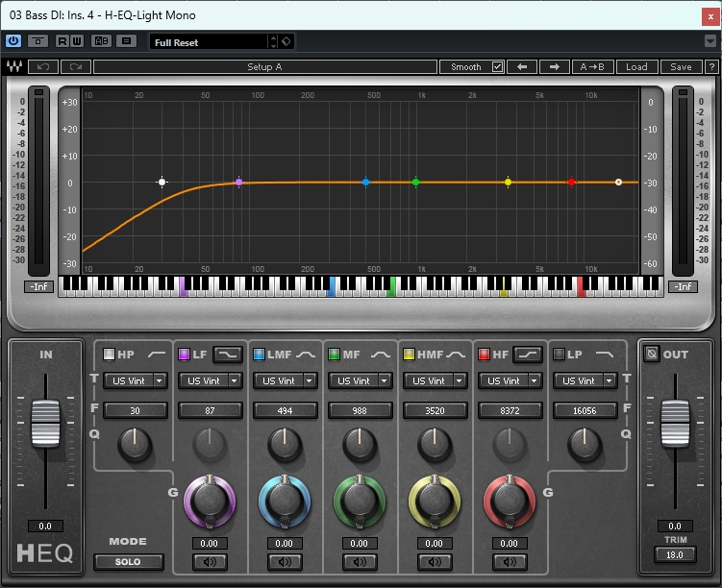The height and width of the screenshot is (588, 722).
Task: Toggle the blue LMF band enable
Action: coord(259,355)
